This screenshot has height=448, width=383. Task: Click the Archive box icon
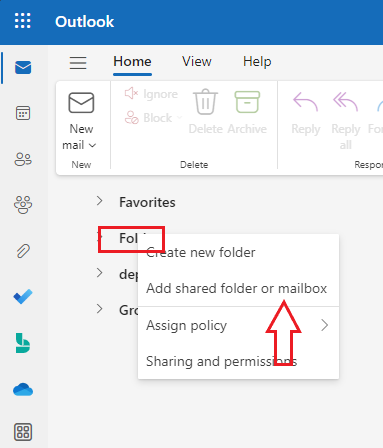click(247, 102)
